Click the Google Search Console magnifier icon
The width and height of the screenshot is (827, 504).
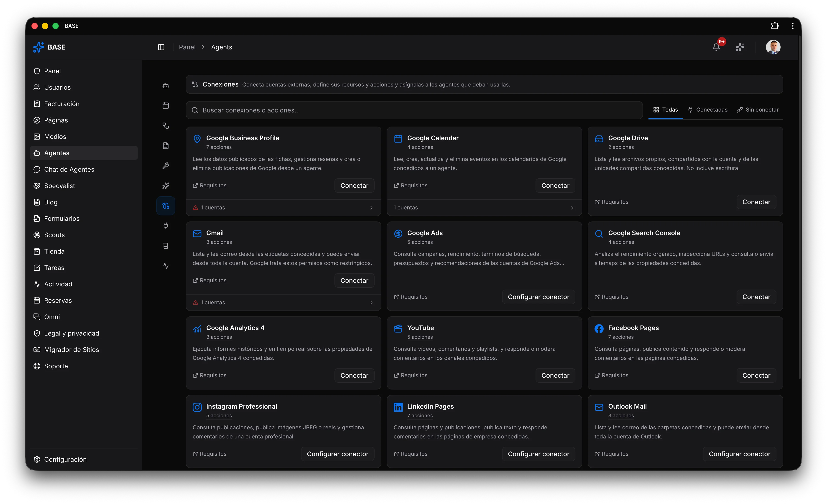(x=599, y=234)
